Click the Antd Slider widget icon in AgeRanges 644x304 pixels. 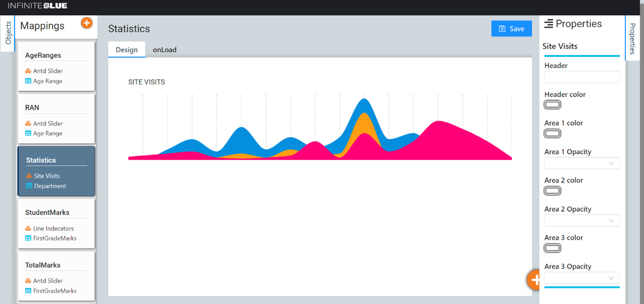(28, 71)
